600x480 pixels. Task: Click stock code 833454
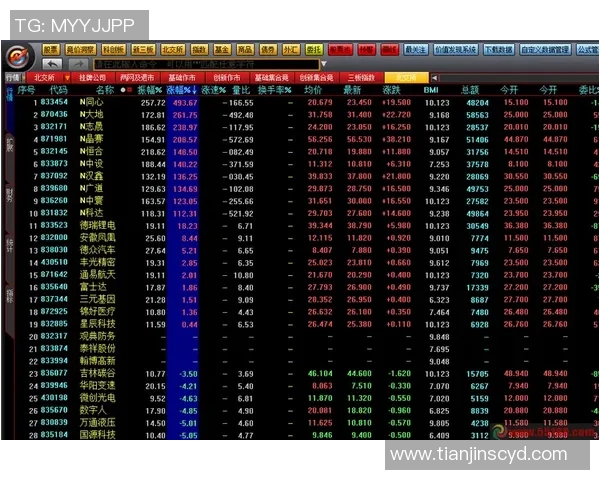pyautogui.click(x=54, y=102)
